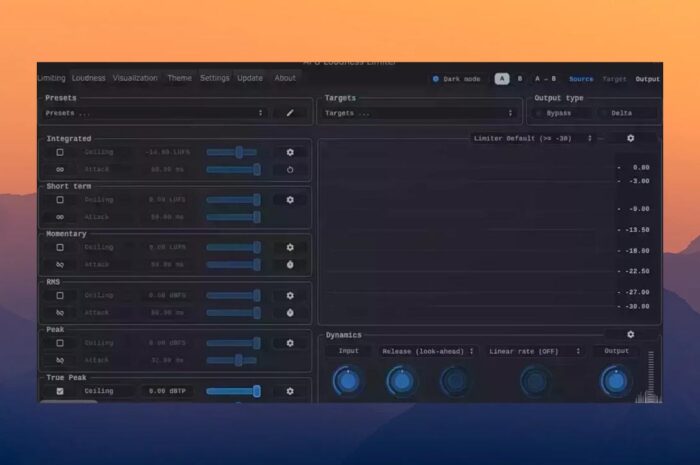This screenshot has width=700, height=465.
Task: Toggle the Short term attack link icon
Action: click(x=60, y=217)
